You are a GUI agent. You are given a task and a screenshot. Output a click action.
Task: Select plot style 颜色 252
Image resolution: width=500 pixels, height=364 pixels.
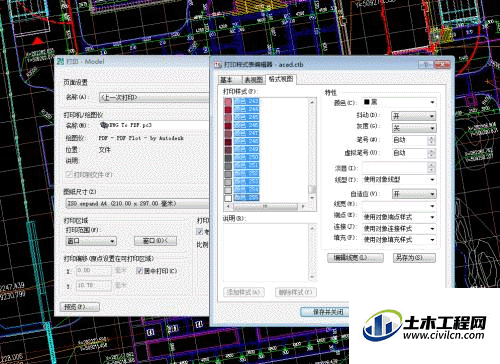[246, 173]
